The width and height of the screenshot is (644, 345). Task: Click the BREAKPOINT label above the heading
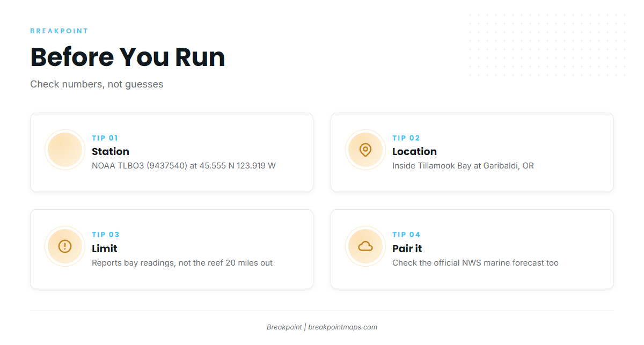click(59, 31)
